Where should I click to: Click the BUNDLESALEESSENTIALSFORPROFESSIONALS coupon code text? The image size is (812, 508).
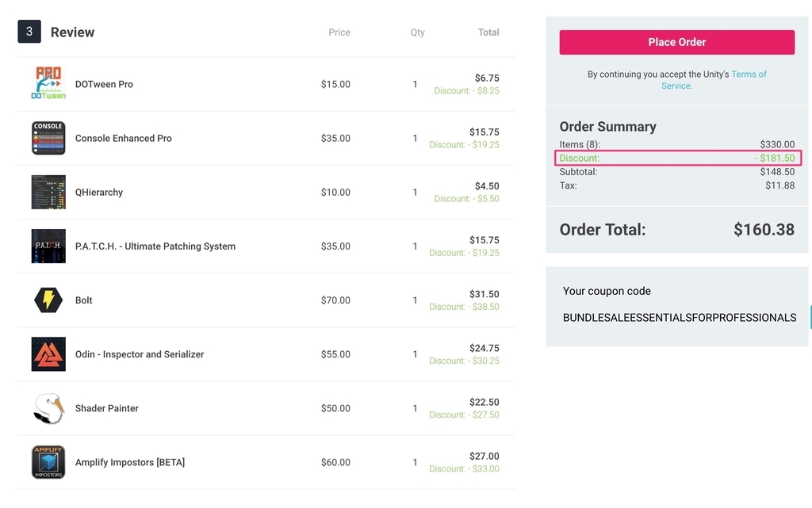tap(679, 318)
